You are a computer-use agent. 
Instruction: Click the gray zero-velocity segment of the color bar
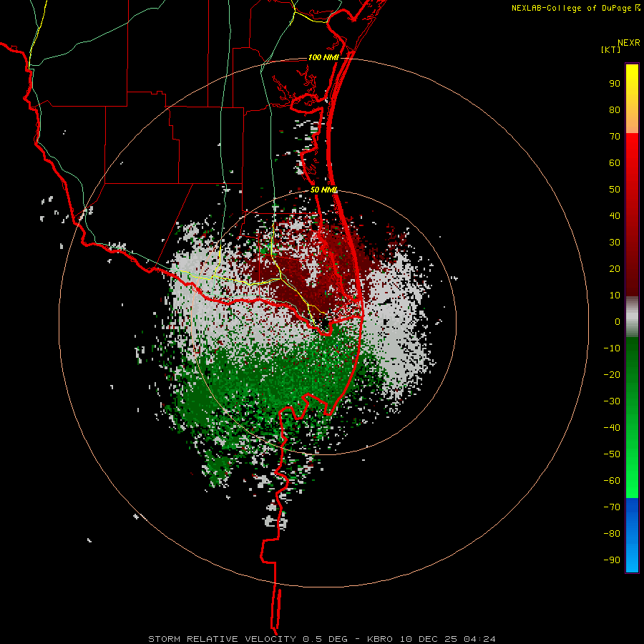tap(632, 316)
